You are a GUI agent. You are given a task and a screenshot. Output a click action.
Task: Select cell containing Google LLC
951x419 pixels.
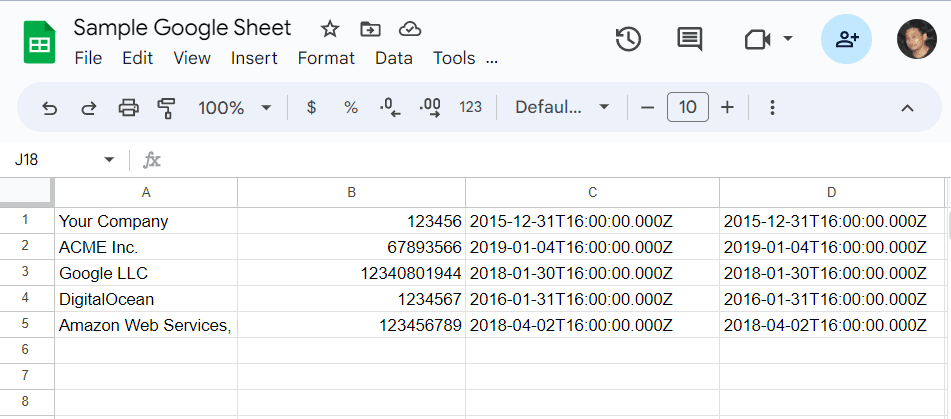click(x=145, y=273)
